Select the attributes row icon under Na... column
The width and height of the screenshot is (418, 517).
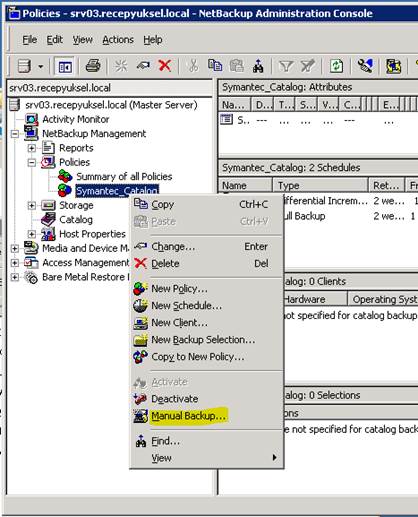click(227, 119)
